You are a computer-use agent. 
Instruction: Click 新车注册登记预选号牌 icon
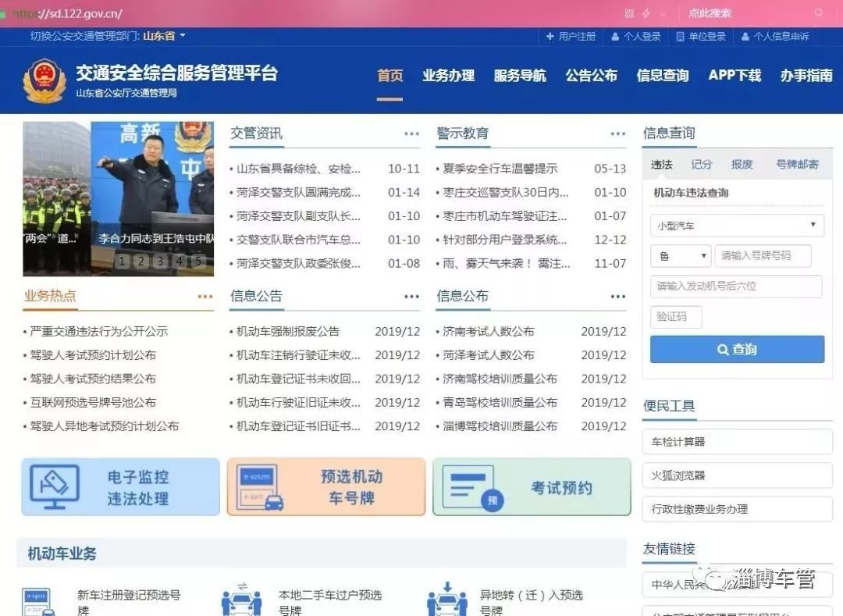coord(39,602)
